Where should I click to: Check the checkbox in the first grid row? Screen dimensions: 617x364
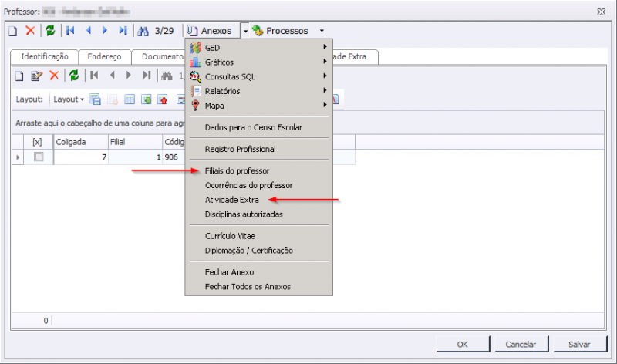point(38,157)
